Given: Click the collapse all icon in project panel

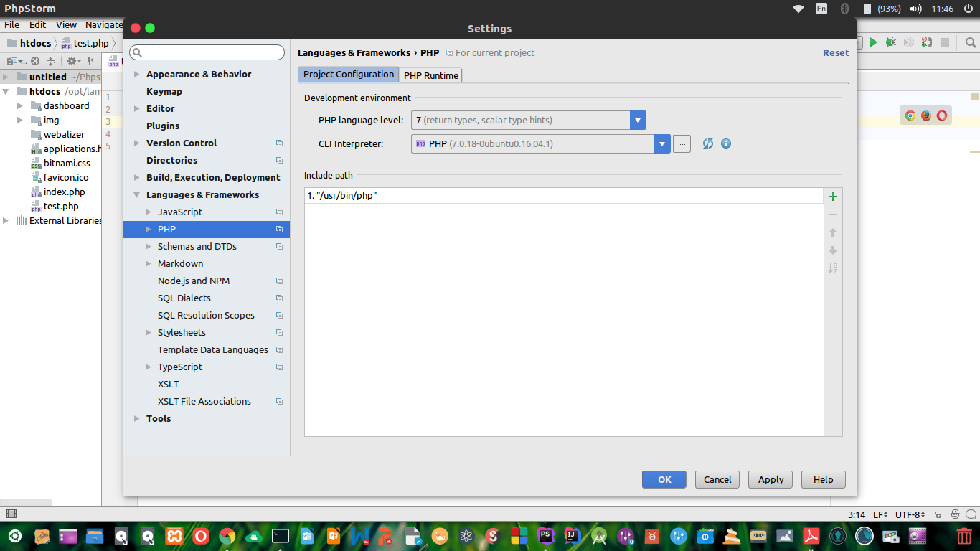Looking at the screenshot, I should click(50, 62).
